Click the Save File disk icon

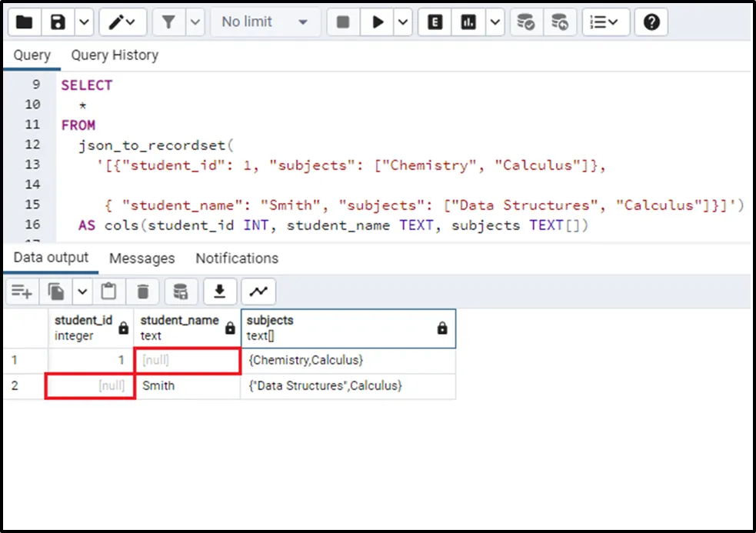tap(58, 22)
